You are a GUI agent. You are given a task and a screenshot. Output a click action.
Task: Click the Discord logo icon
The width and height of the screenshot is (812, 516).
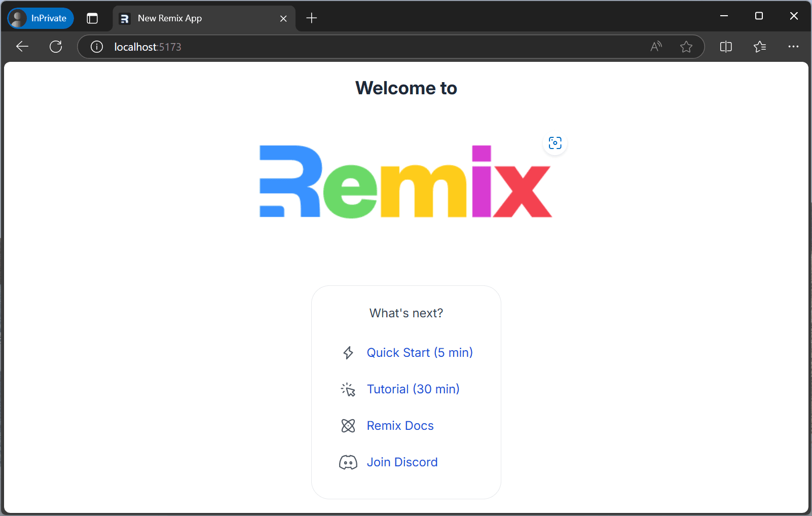click(348, 462)
